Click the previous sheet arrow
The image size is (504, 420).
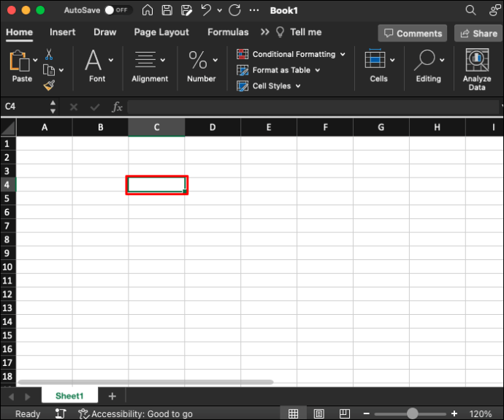tap(11, 397)
